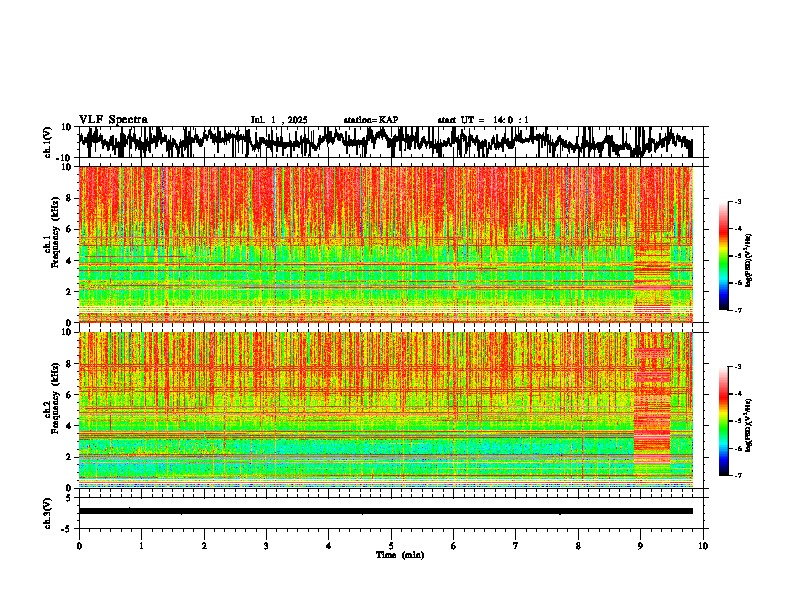Click the ch.1 voltage waveform trace panel
Viewport: 792px width, 612px height.
click(391, 142)
